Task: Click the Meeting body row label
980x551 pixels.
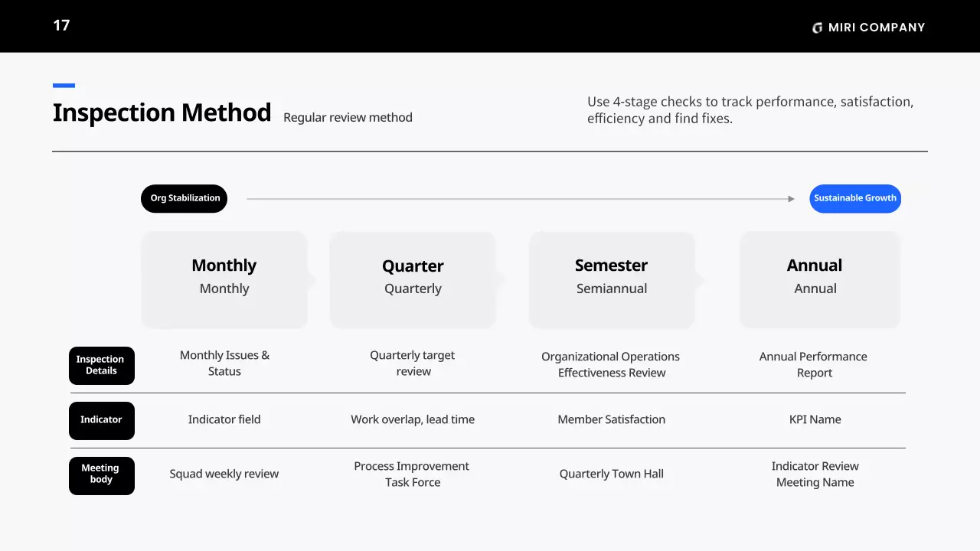Action: click(x=101, y=474)
